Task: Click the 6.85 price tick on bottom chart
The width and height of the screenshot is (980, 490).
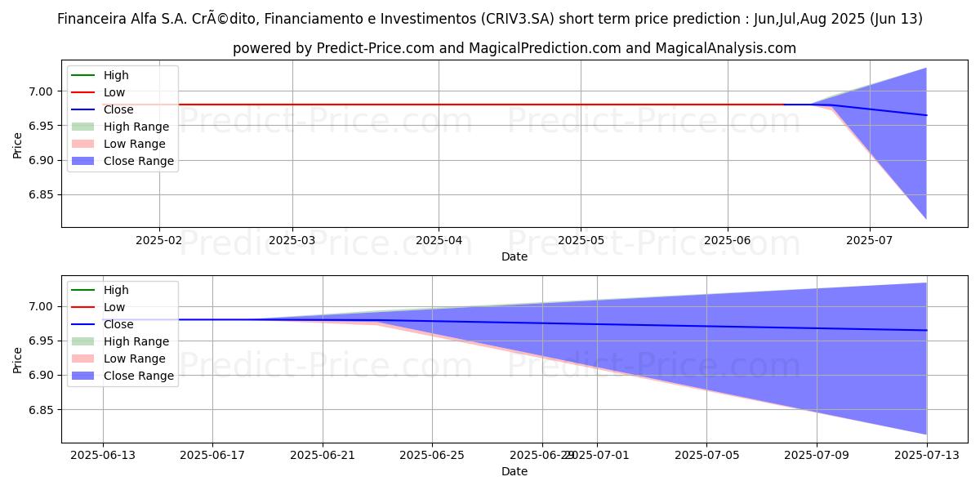Action: pos(39,410)
